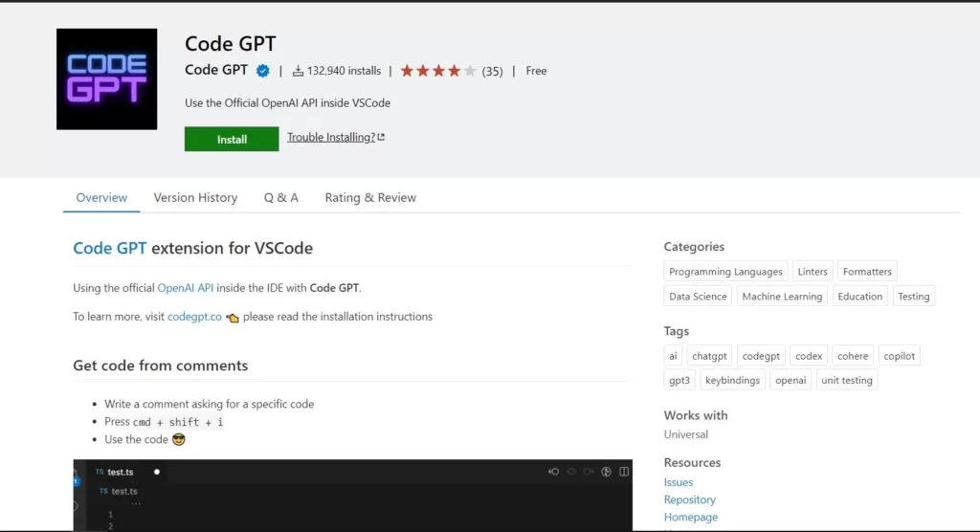Click the "cmd + shift + i" shortcut text
The image size is (980, 532).
coord(178,422)
